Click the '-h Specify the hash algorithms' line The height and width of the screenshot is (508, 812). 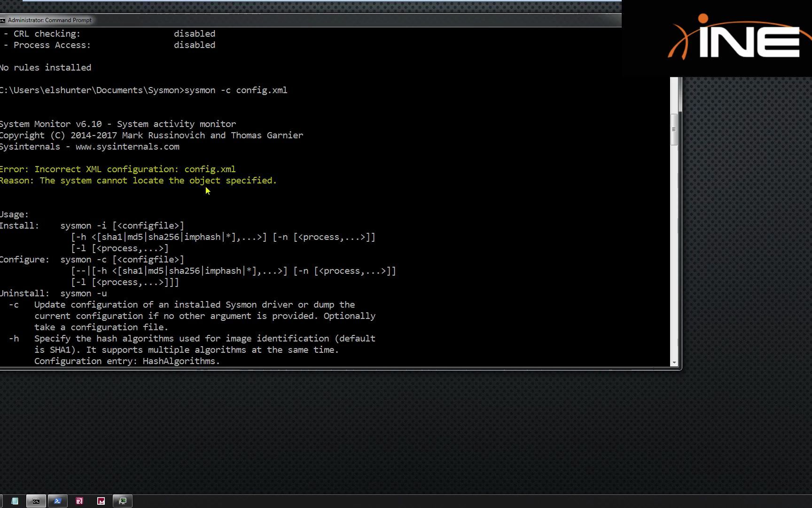pyautogui.click(x=192, y=339)
